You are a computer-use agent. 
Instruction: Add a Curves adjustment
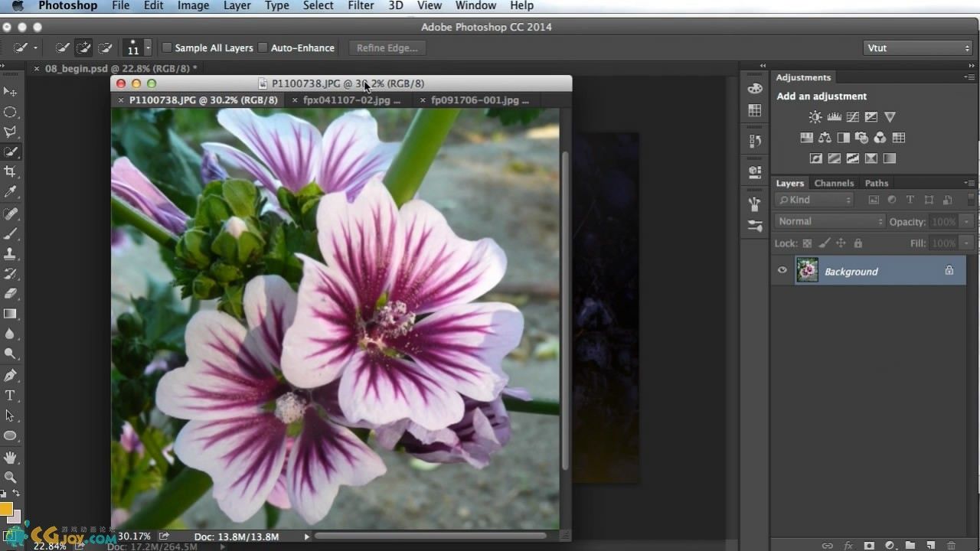point(852,117)
